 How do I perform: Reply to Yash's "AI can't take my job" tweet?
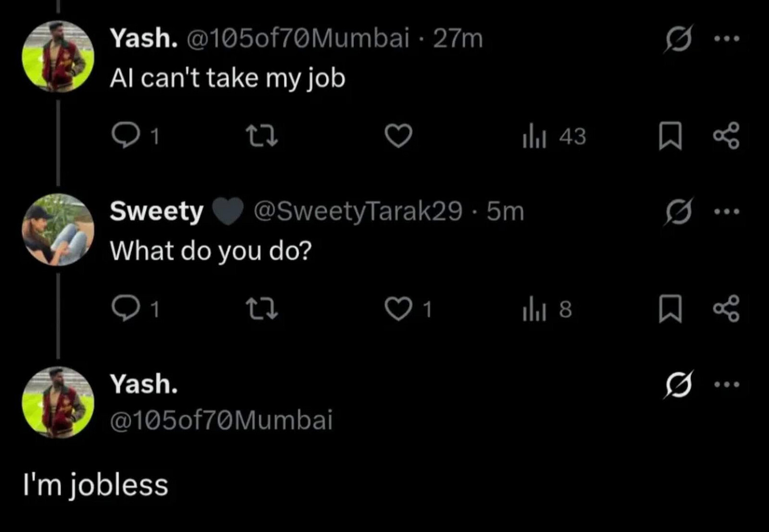pyautogui.click(x=135, y=136)
